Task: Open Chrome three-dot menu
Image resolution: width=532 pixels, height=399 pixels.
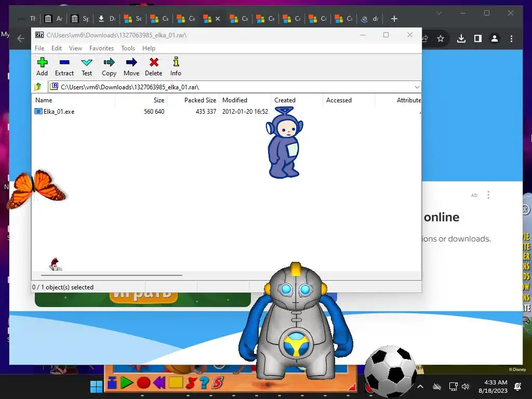Action: pos(511,38)
